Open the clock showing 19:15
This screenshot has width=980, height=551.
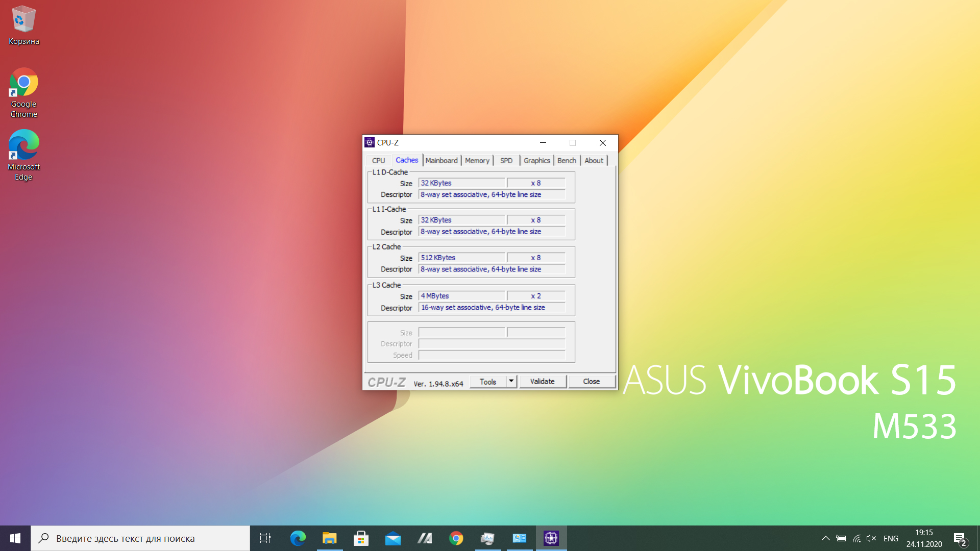coord(924,538)
